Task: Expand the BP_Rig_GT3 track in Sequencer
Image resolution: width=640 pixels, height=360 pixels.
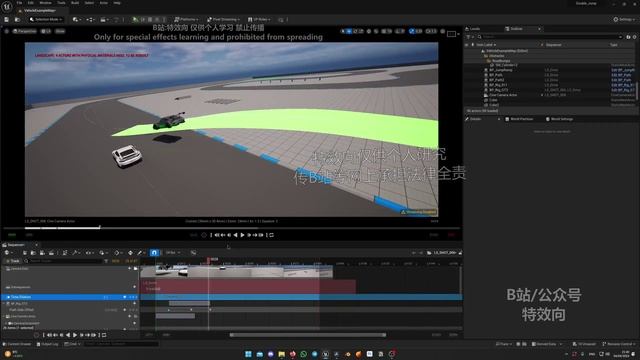Action: tap(4, 304)
